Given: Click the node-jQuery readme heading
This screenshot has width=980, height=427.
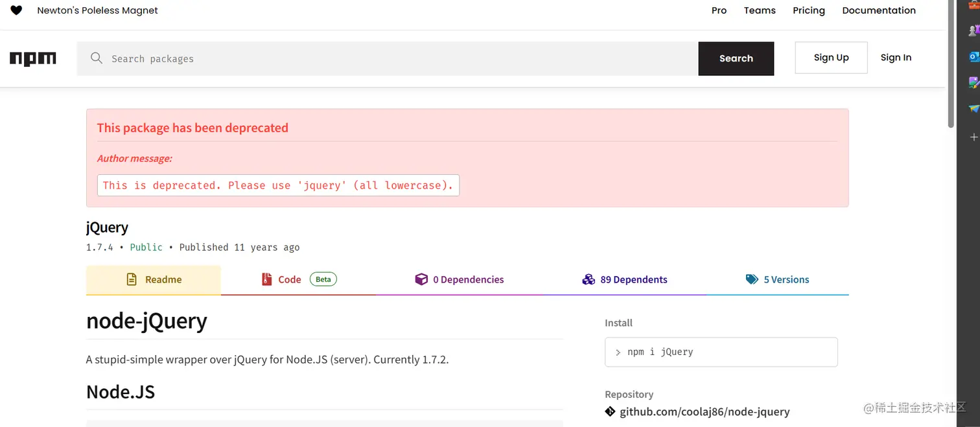Looking at the screenshot, I should point(146,321).
